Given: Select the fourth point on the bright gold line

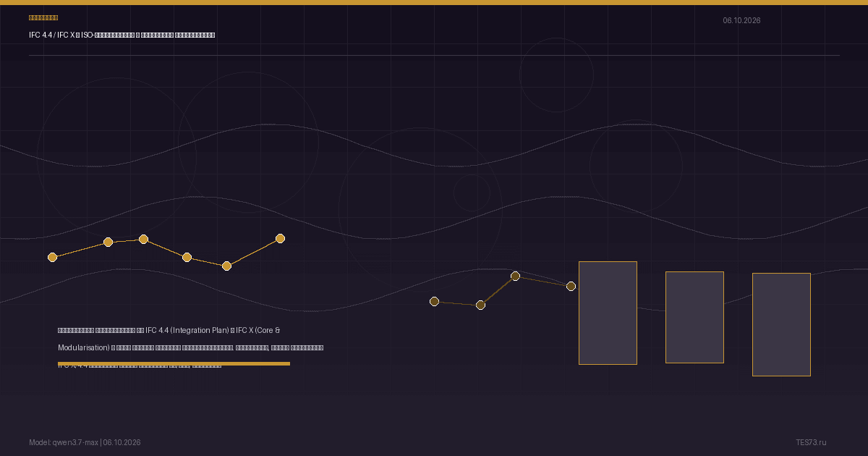Looking at the screenshot, I should (x=187, y=257).
